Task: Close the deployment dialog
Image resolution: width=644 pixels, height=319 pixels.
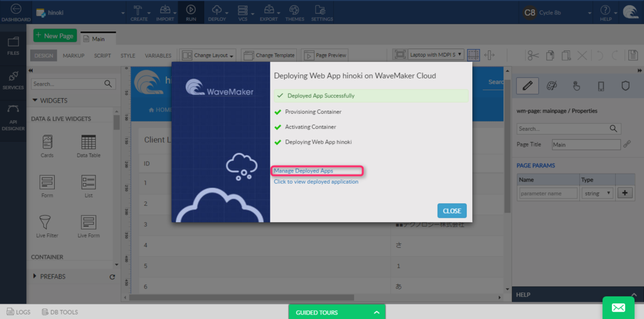Action: pos(452,211)
